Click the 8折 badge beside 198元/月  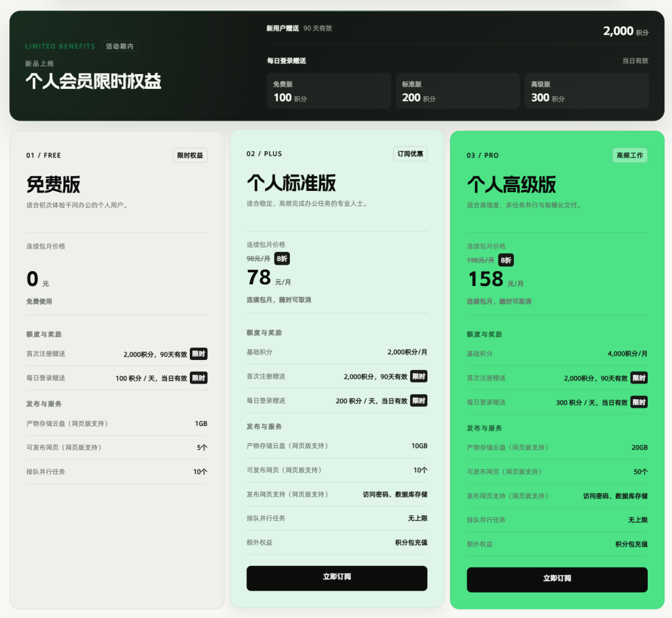point(506,261)
